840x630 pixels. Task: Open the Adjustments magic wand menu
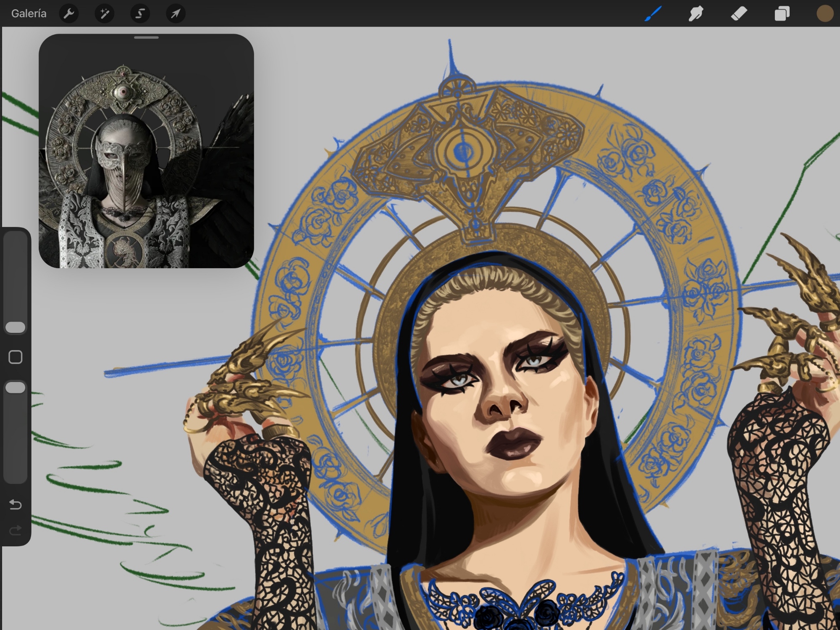(104, 14)
